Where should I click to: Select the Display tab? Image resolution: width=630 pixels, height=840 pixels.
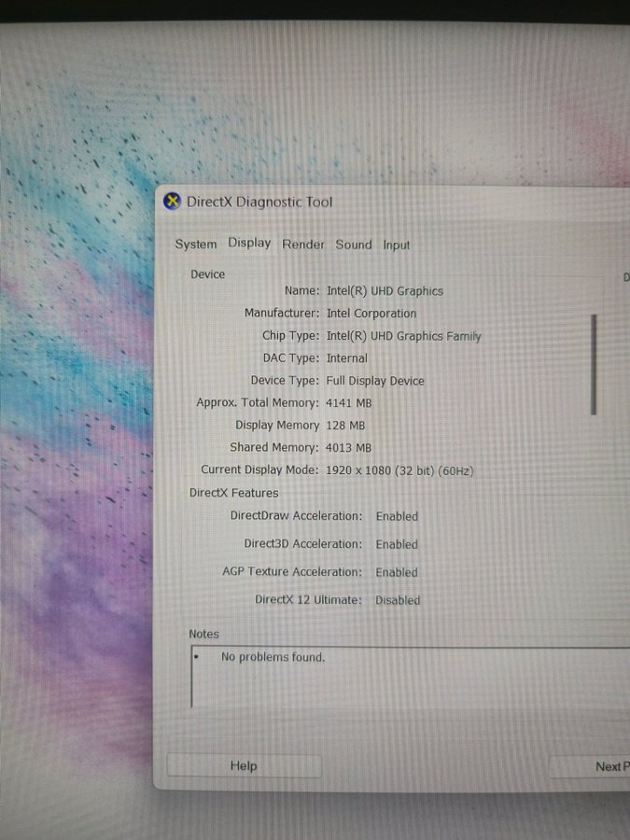tap(249, 244)
